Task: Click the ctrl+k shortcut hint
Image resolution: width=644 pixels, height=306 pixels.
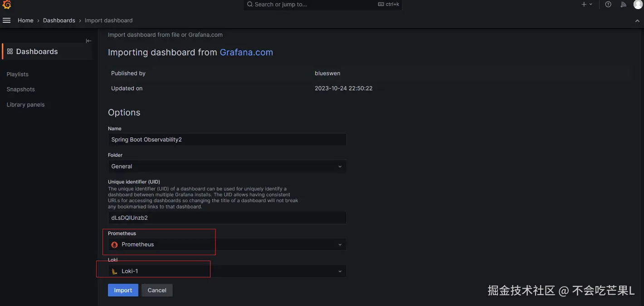Action: coord(389,4)
